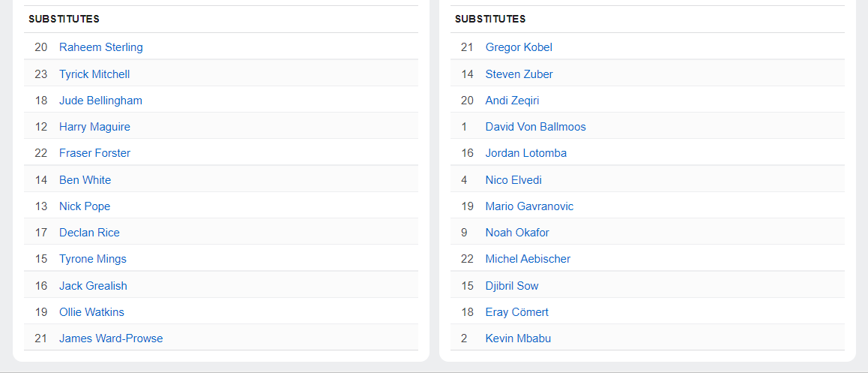Screen dimensions: 868x373
Task: Open Harry Maguire's profile link
Action: click(x=94, y=127)
